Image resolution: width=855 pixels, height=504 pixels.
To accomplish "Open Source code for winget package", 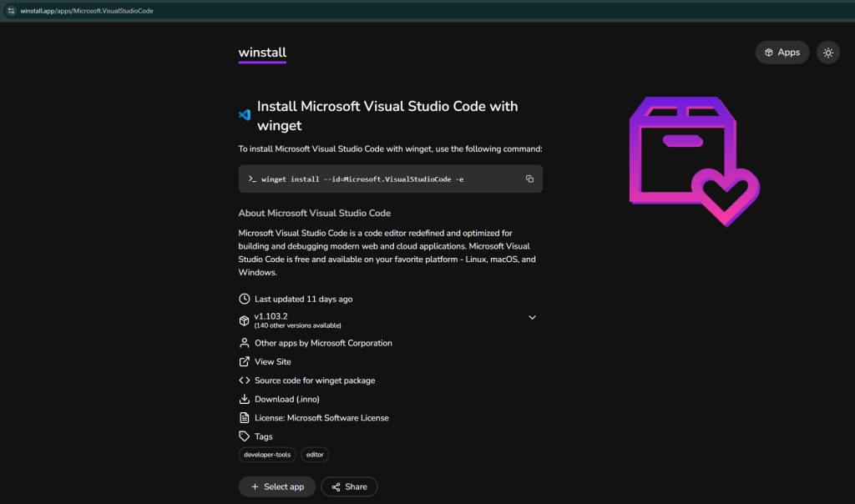I will tap(314, 381).
